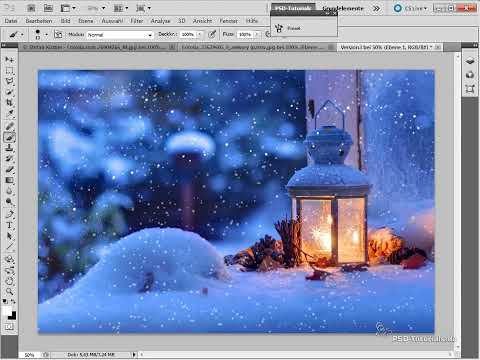
Task: Switch to the Grundelemente workspace
Action: [x=343, y=8]
